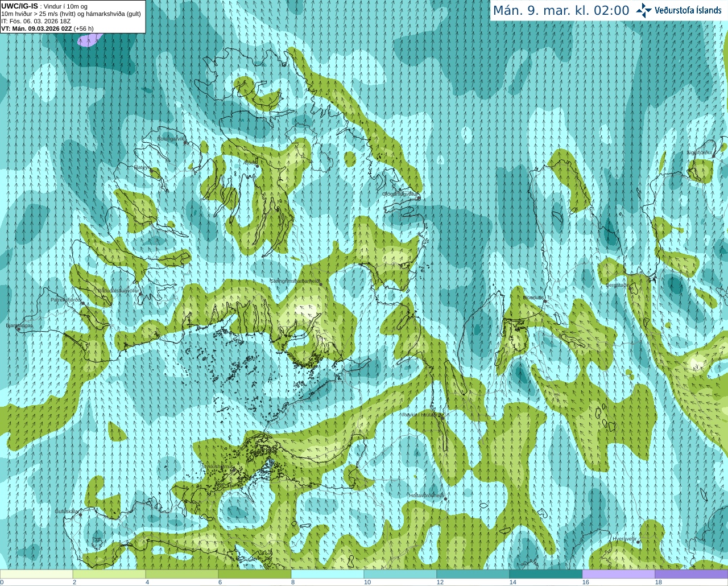Click the 'Mán. 9. mar. kl. 02:00' timestamp
Image resolution: width=728 pixels, height=586 pixels.
coord(561,10)
